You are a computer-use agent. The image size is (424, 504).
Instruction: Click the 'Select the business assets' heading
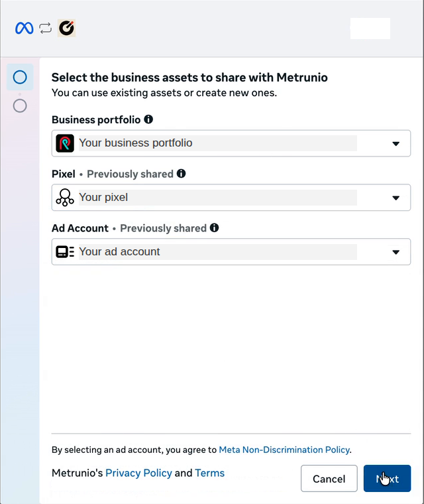pyautogui.click(x=189, y=78)
